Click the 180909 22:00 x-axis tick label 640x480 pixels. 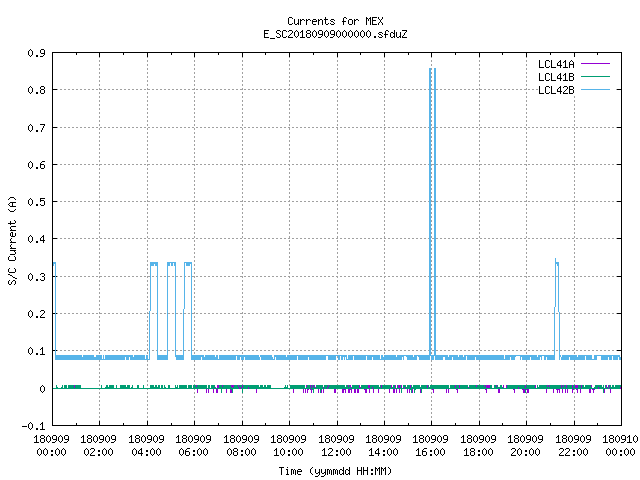click(573, 446)
